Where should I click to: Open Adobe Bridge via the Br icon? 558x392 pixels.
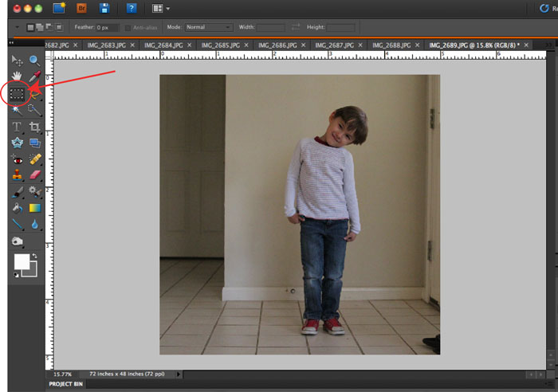81,8
